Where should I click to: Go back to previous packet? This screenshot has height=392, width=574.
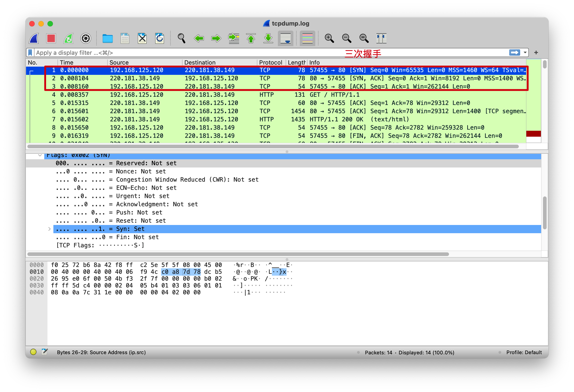(199, 38)
